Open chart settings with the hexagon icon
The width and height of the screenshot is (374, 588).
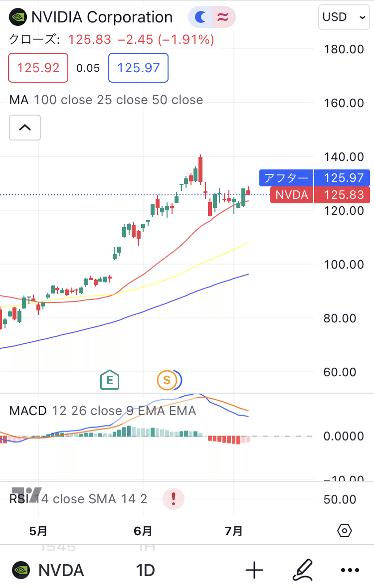(345, 531)
